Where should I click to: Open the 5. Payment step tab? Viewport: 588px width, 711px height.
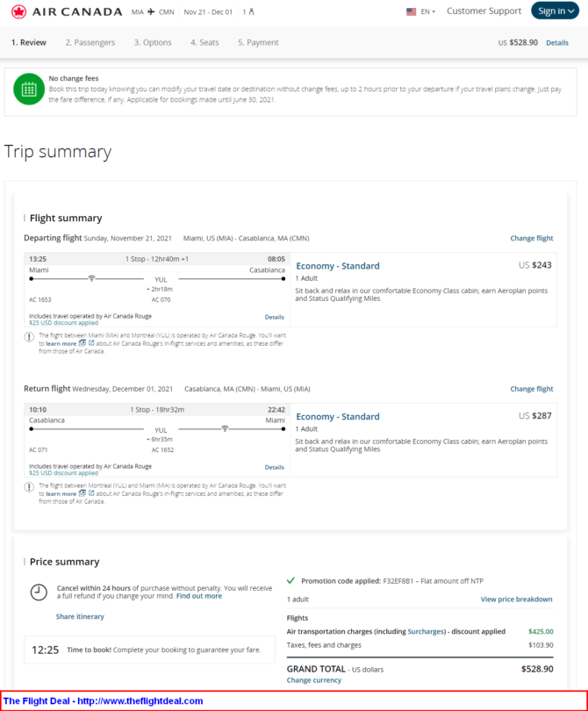click(258, 43)
